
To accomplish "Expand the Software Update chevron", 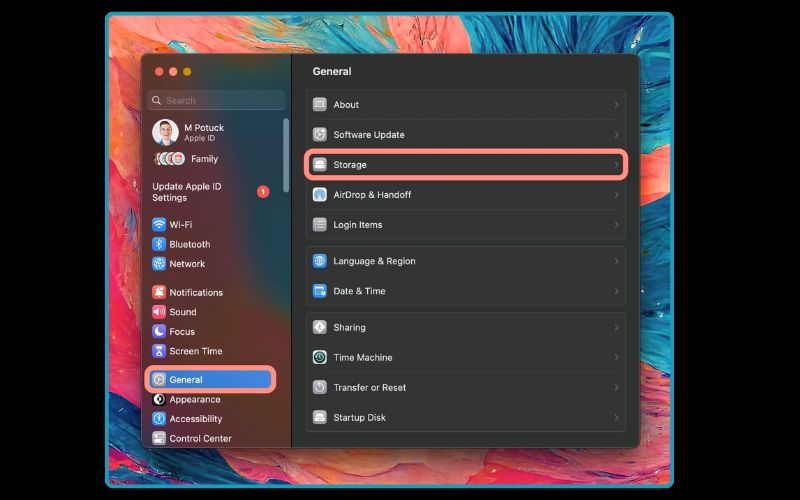I will 616,135.
